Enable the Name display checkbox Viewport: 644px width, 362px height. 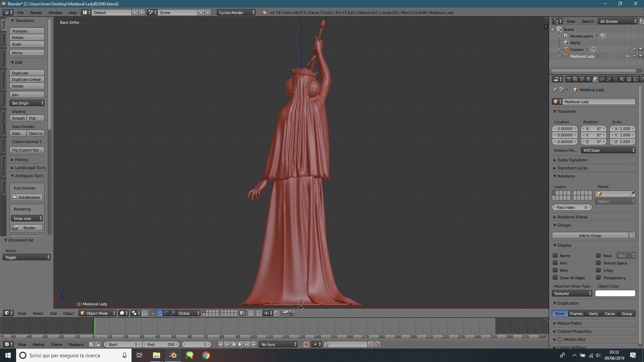pos(555,255)
